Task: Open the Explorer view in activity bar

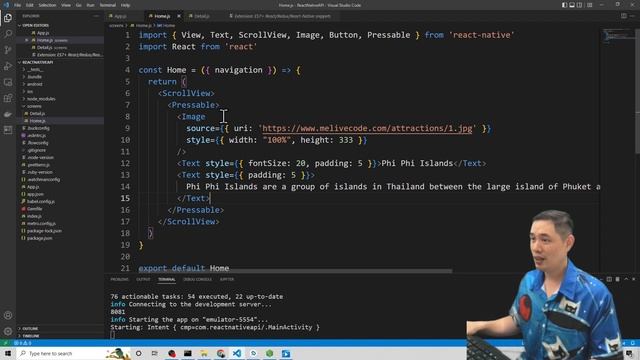Action: 8,18
